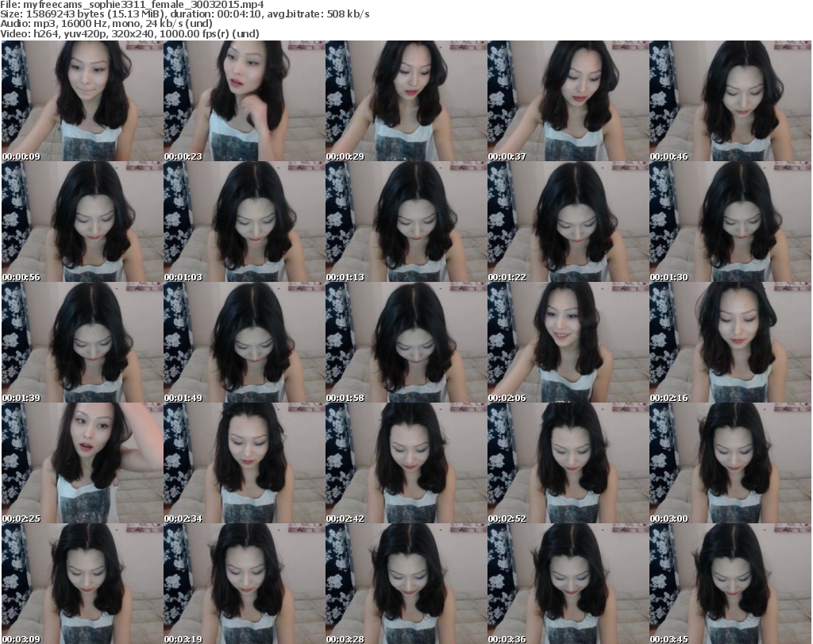Screen dimensions: 813x644
Task: Click the file name text ending .mp4
Action: tap(143, 5)
